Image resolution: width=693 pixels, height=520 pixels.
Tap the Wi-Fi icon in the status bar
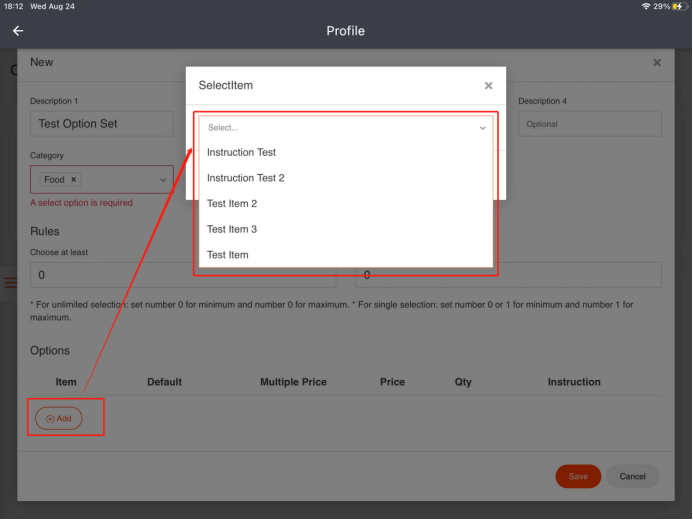646,7
